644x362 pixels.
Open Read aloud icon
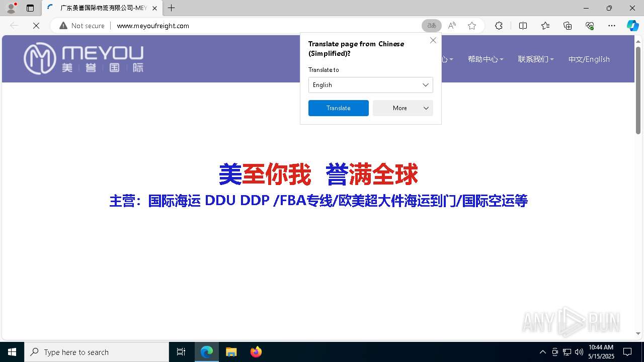[452, 26]
